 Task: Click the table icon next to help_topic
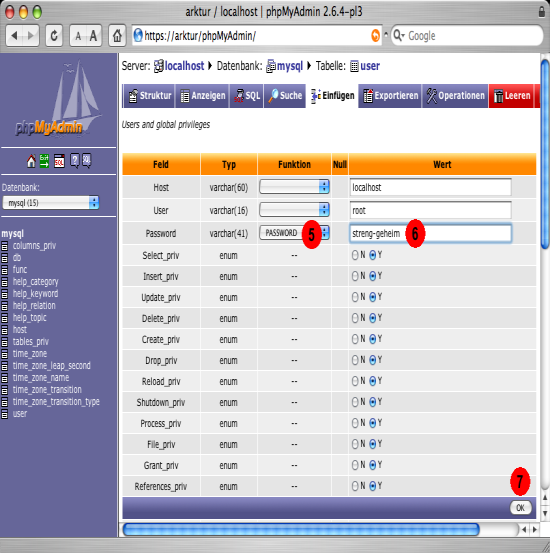point(5,318)
